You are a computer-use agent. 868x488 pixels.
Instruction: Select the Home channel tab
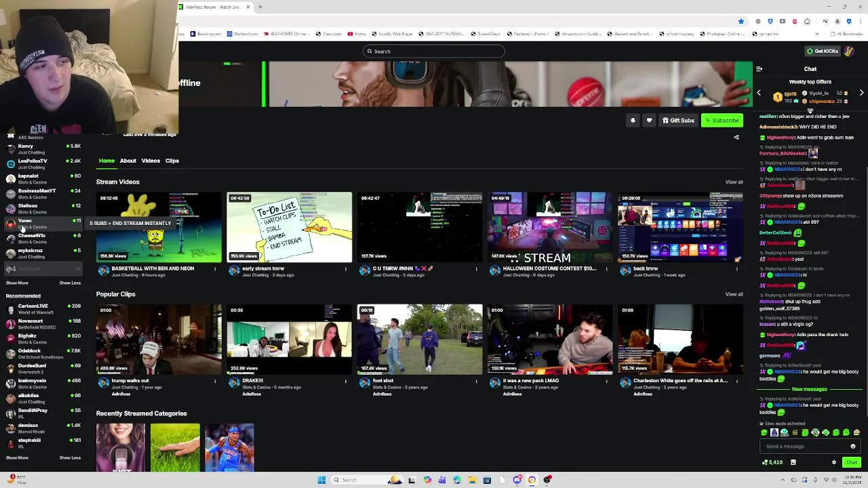[106, 161]
